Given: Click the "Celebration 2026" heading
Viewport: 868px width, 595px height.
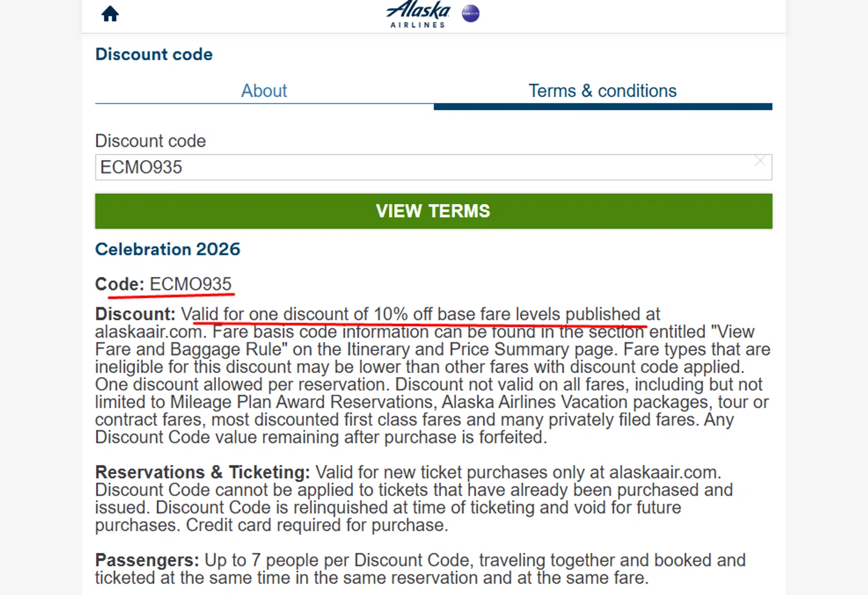Looking at the screenshot, I should (168, 249).
